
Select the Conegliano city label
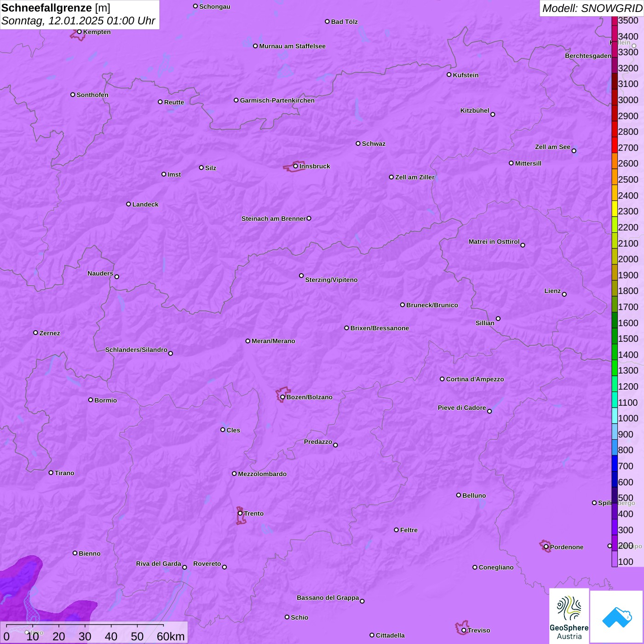coord(496,567)
